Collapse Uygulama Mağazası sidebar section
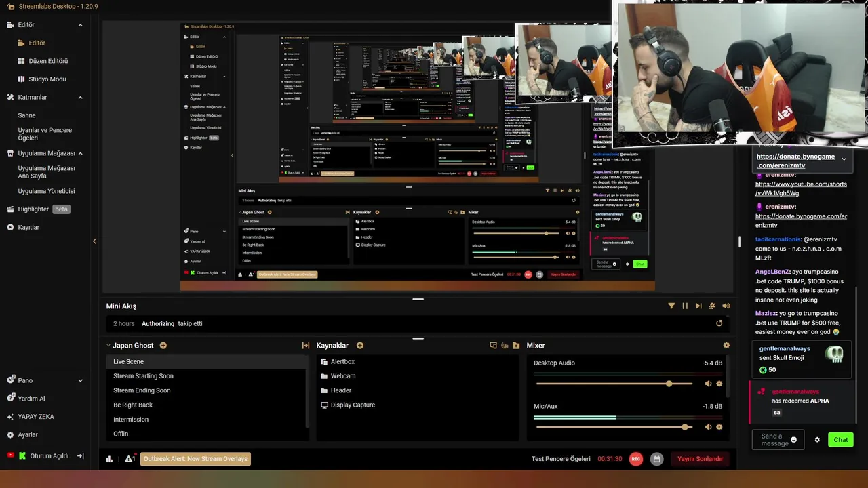 point(80,154)
